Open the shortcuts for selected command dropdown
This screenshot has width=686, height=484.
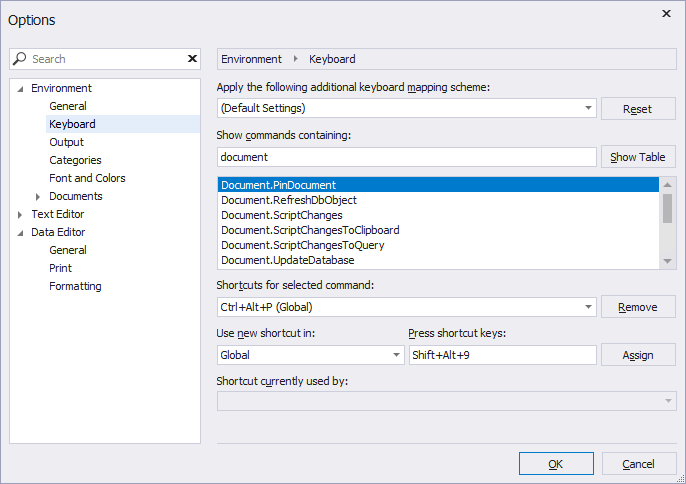pos(587,307)
